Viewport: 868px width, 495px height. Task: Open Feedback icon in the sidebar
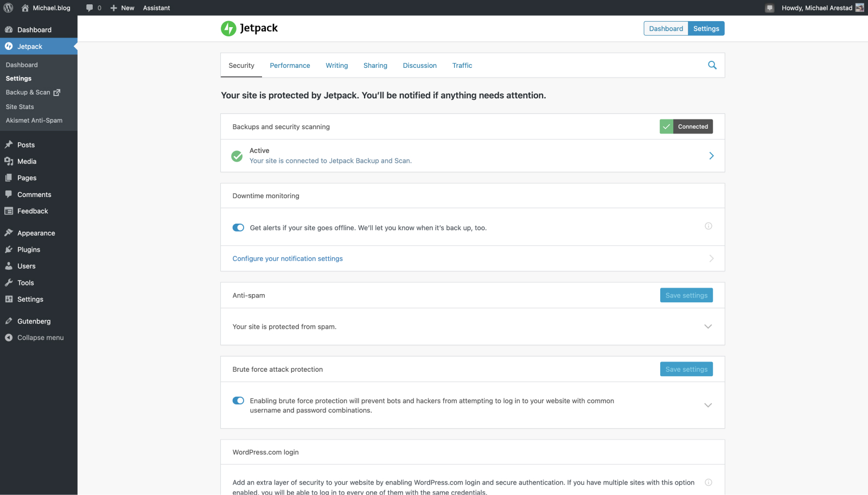(9, 211)
